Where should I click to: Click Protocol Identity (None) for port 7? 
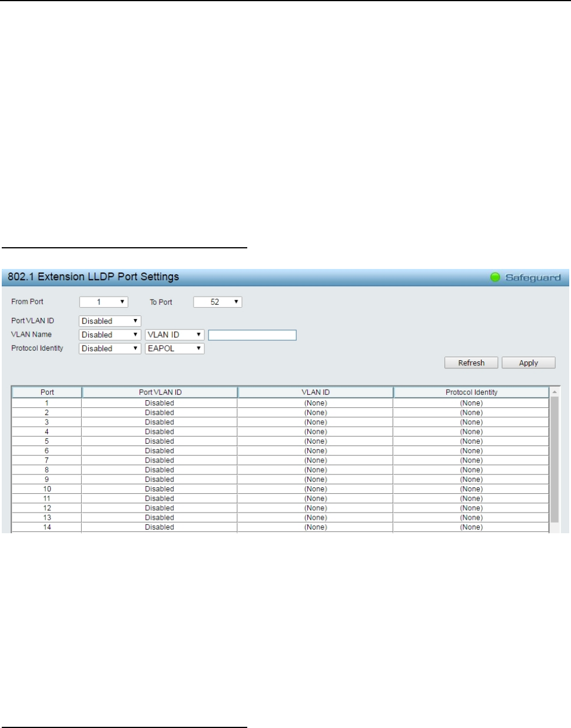point(472,460)
